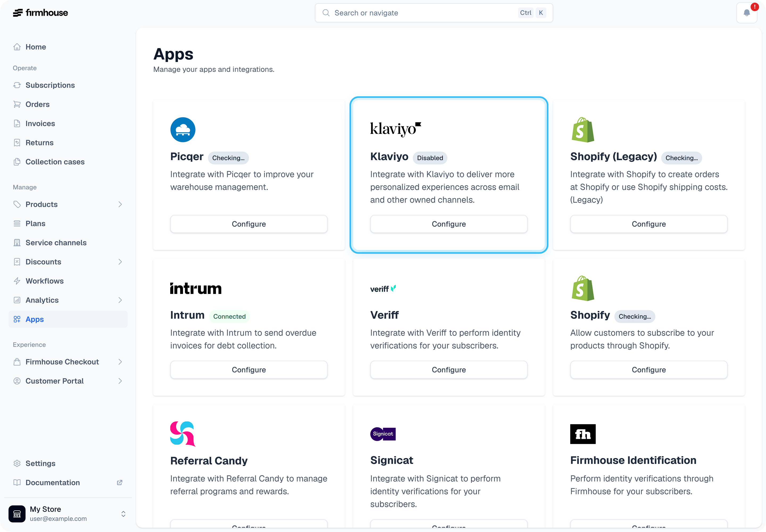766x532 pixels.
Task: Click the Analytics chart icon
Action: tap(17, 300)
